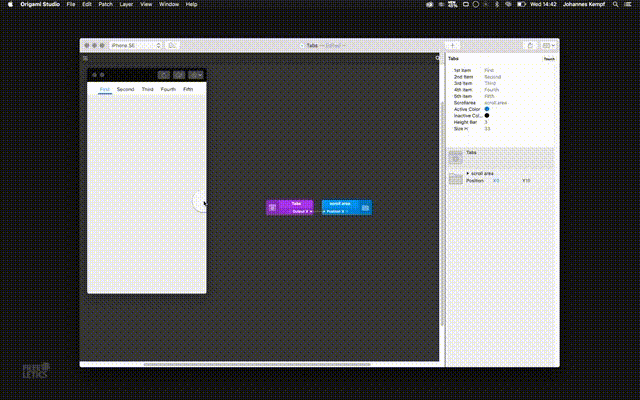
Task: Open the blue Active Color swatch
Action: point(487,109)
